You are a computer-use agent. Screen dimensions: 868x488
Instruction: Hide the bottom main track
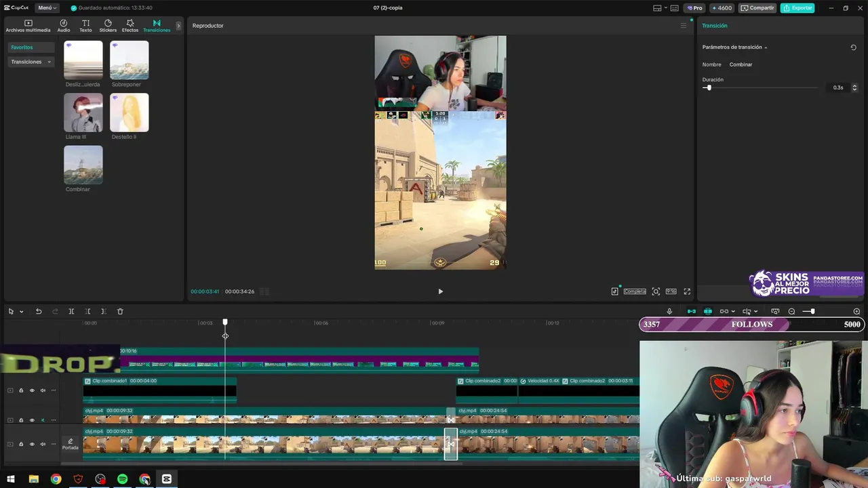pos(32,445)
